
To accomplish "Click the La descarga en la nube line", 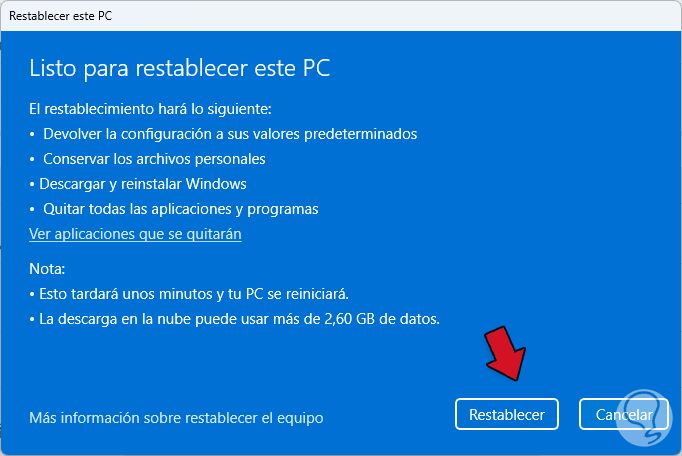I will [240, 319].
